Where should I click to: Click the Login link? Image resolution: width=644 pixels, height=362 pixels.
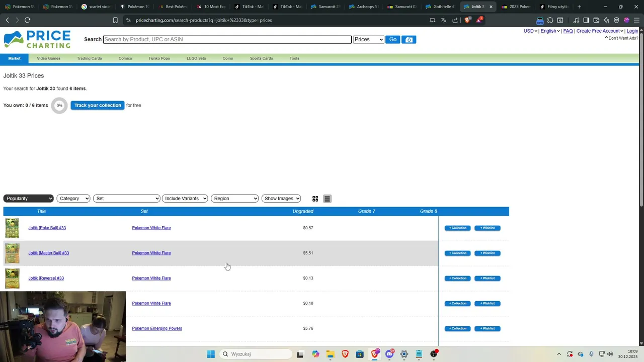point(632,31)
